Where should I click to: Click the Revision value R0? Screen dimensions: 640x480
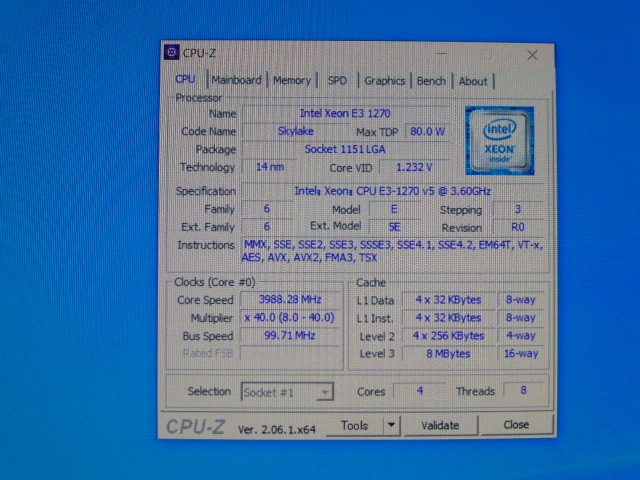(518, 227)
